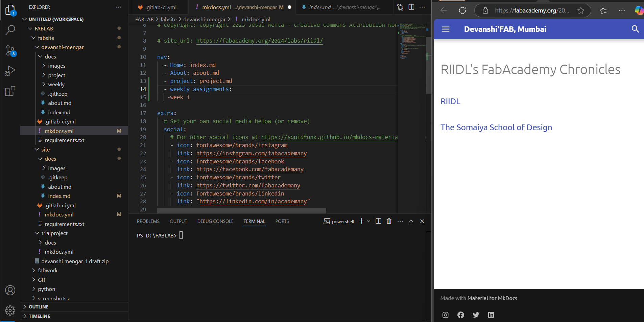Image resolution: width=644 pixels, height=322 pixels.
Task: Open the Search view in activity bar
Action: [x=10, y=30]
